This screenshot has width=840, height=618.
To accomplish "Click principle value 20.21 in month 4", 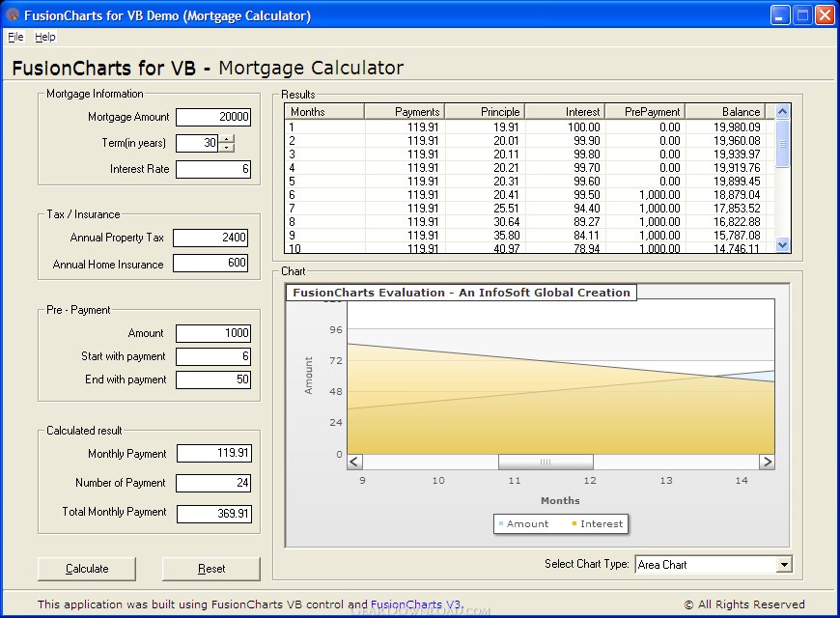I will (x=506, y=168).
